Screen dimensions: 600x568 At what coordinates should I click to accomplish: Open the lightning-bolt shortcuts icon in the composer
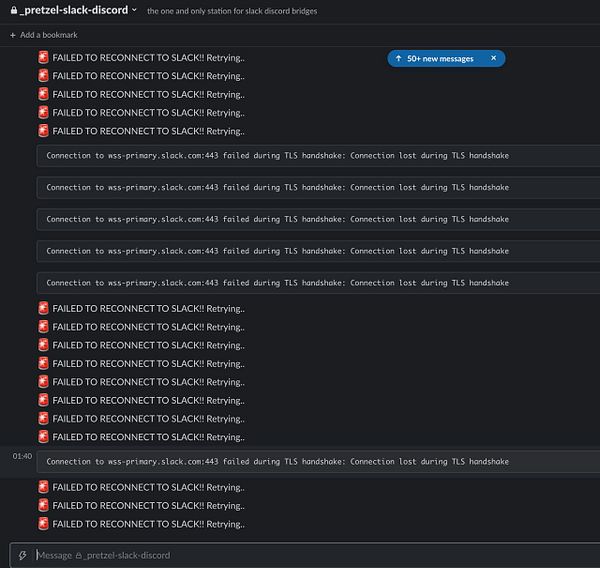click(x=22, y=555)
